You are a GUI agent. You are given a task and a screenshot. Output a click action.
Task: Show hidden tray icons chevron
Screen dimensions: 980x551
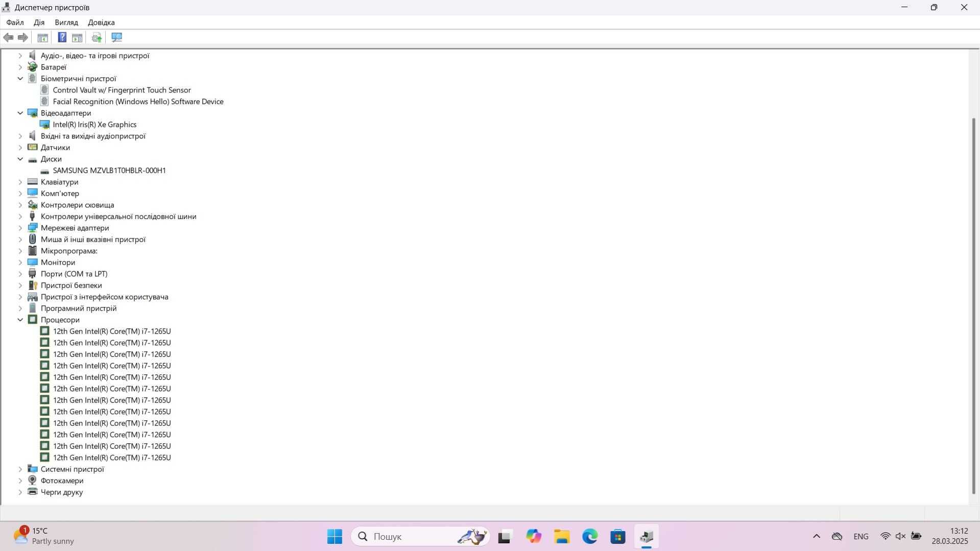click(817, 536)
